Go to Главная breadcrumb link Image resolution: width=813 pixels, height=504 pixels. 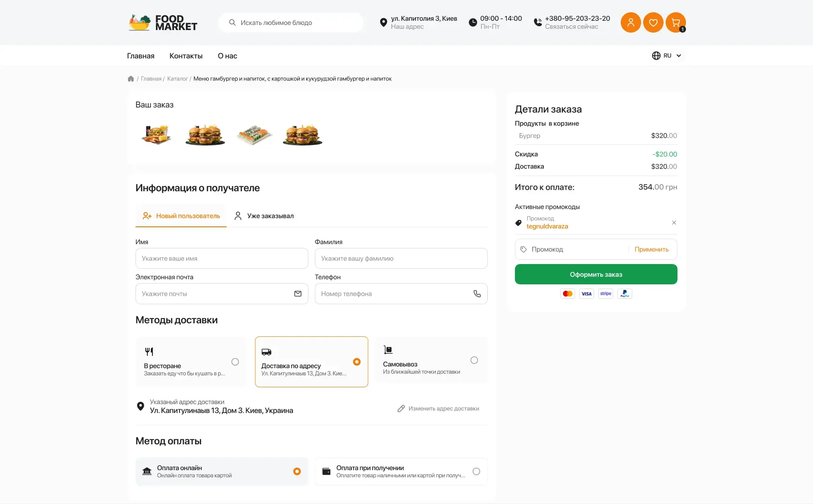151,79
